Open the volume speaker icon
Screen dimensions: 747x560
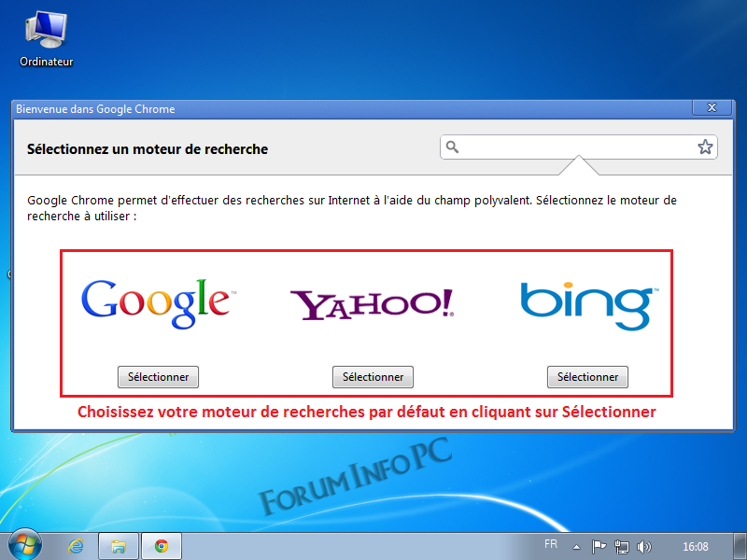[x=643, y=547]
